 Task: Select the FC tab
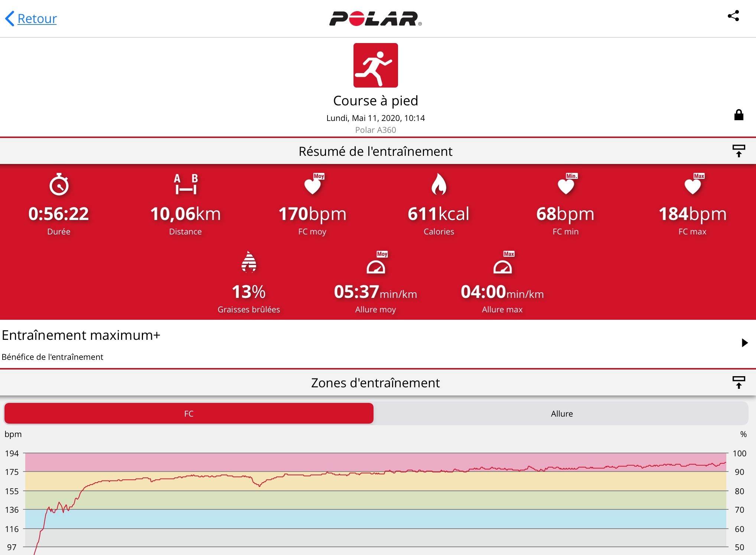point(189,414)
